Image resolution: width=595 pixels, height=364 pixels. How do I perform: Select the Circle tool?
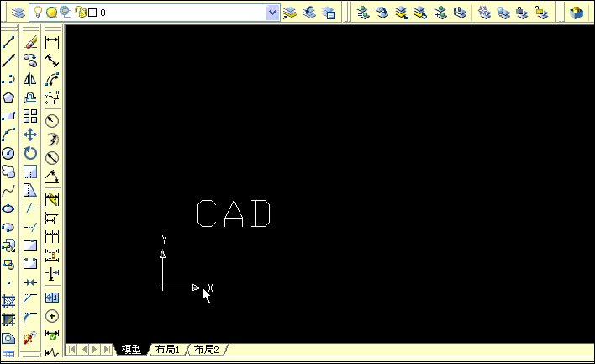click(8, 153)
